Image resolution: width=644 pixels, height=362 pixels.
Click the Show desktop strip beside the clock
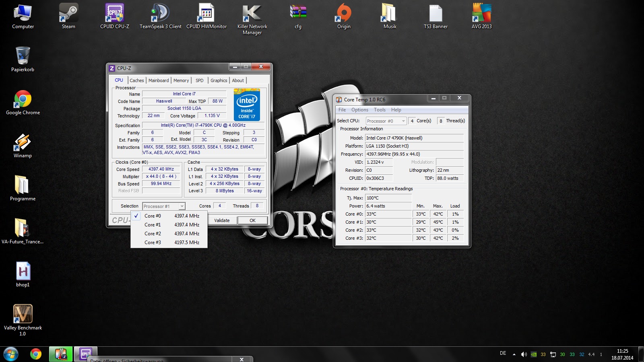click(641, 354)
